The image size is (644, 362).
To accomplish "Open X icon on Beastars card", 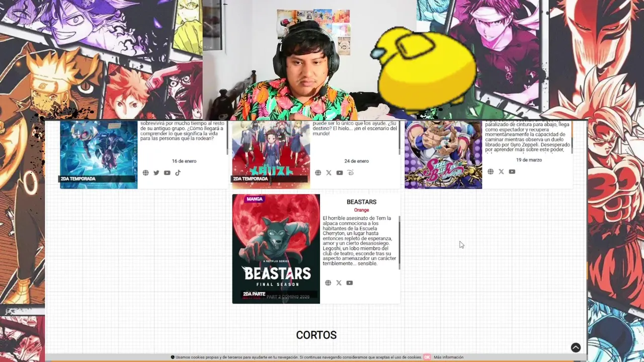I will coord(339,283).
